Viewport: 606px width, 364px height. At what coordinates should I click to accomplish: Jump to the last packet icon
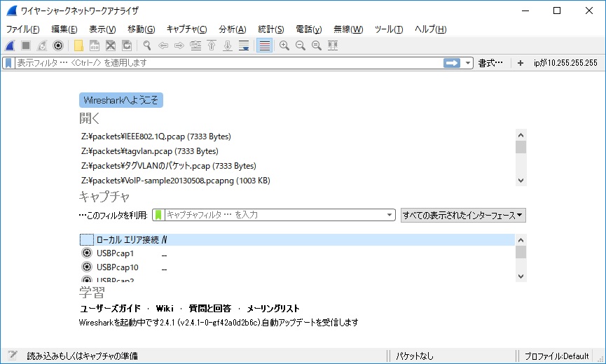click(228, 45)
